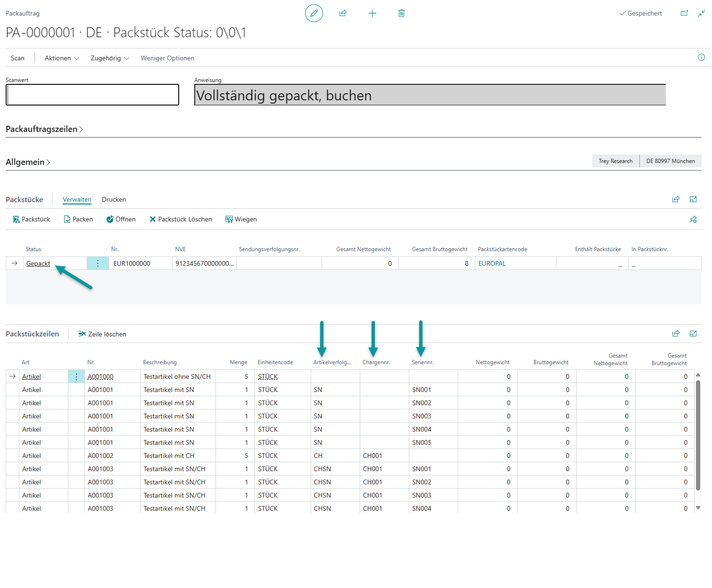Expand the Packstückzeilen part to full view
Viewport: 712px width, 588px height.
click(693, 334)
